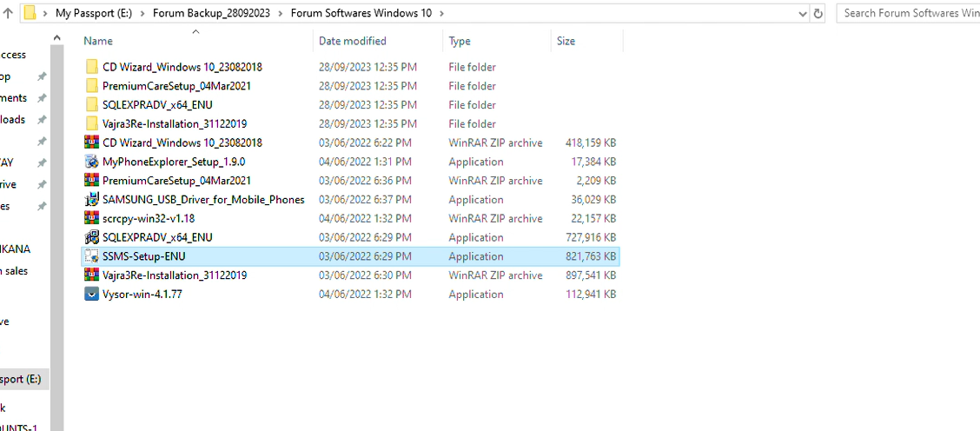Click the 04/06/2022 1:31 PM date cell

click(365, 162)
